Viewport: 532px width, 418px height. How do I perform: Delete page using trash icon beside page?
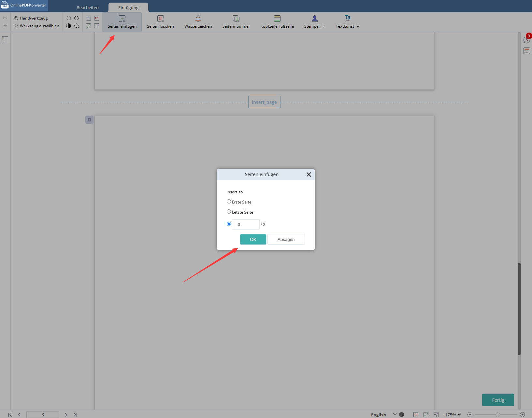[x=89, y=120]
